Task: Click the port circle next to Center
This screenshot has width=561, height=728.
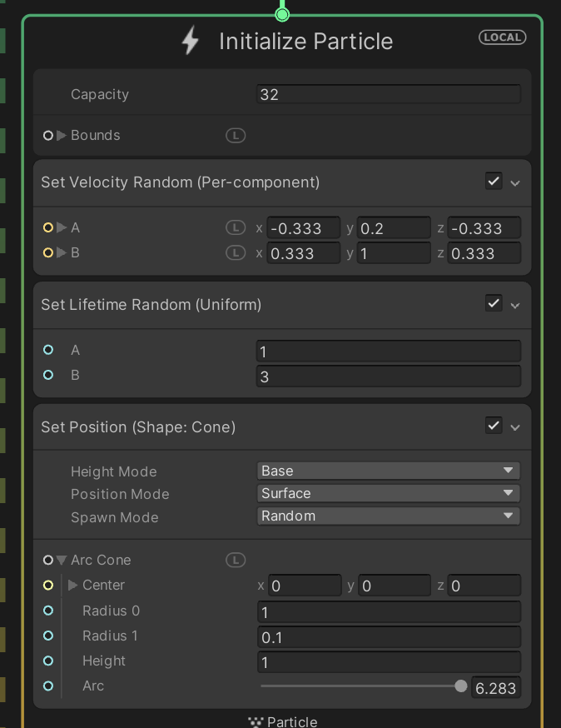Action: tap(47, 585)
